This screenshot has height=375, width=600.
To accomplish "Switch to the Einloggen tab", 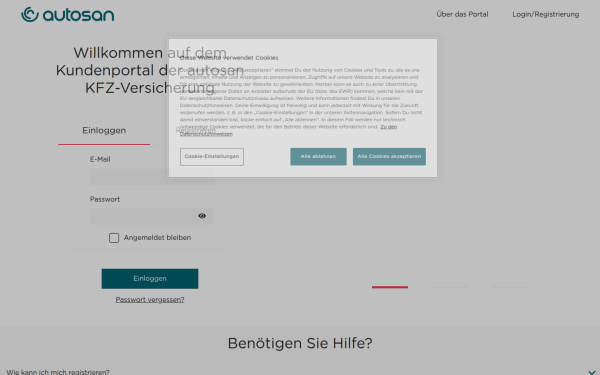I will click(104, 130).
